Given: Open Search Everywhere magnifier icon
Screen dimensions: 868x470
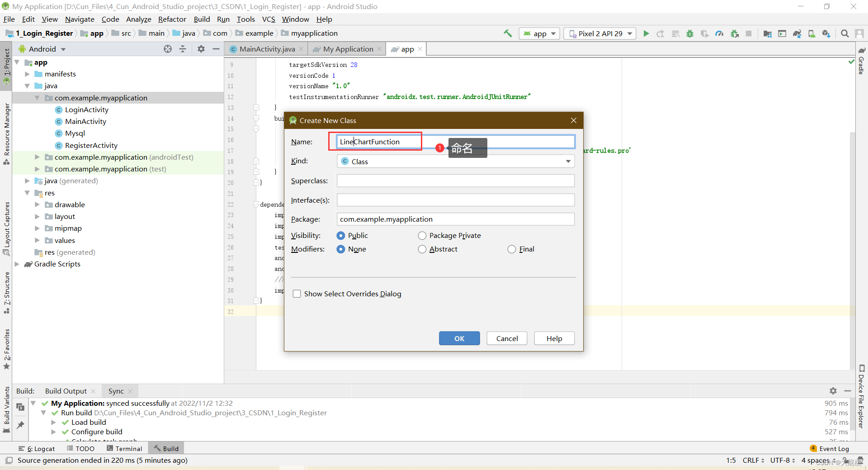Looking at the screenshot, I should coord(844,33).
